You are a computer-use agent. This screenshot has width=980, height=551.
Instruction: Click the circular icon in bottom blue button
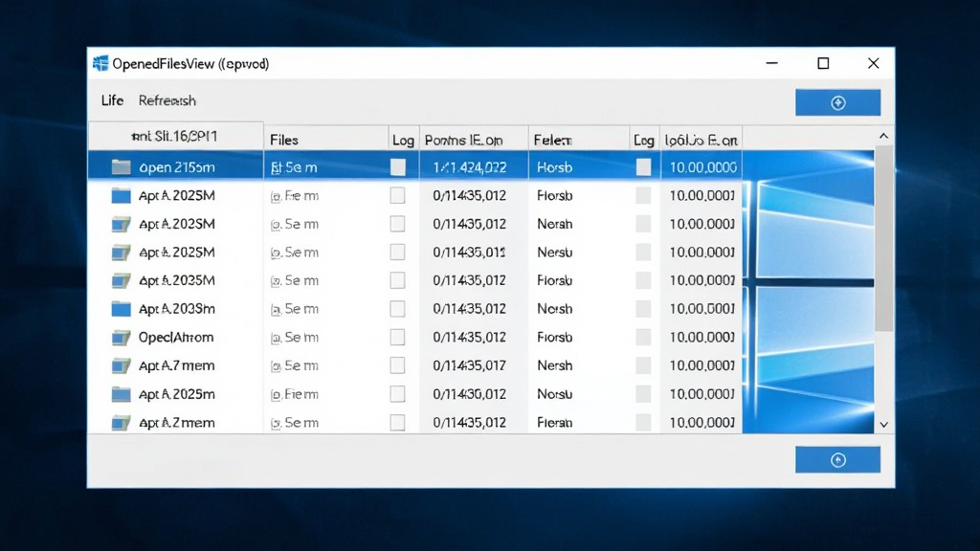tap(838, 460)
